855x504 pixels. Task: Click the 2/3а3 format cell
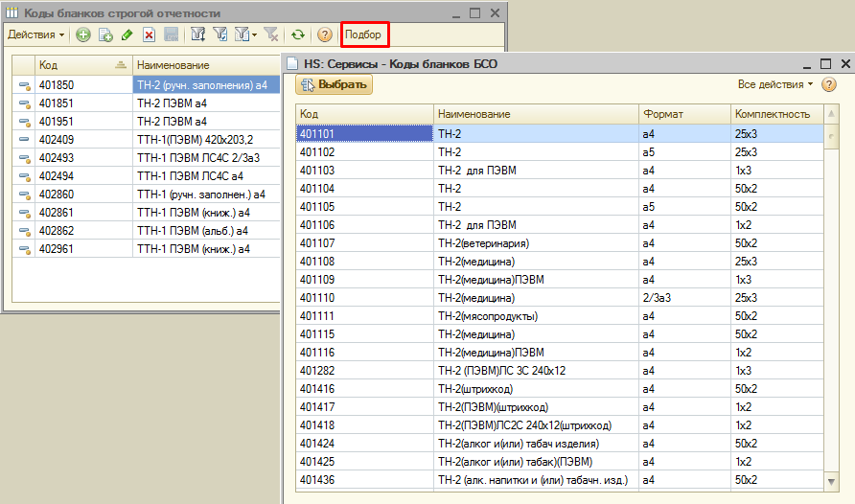coord(684,297)
